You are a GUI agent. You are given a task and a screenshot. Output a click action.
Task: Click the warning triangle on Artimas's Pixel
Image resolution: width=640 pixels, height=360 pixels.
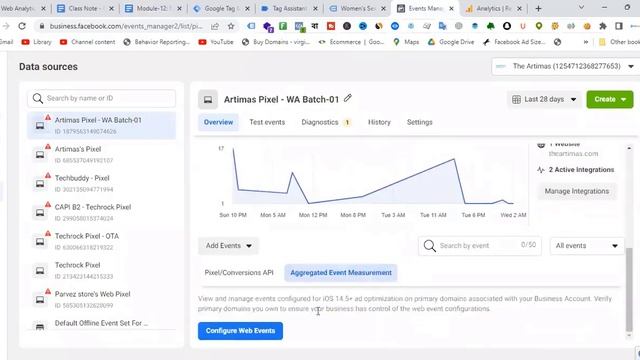pos(48,147)
